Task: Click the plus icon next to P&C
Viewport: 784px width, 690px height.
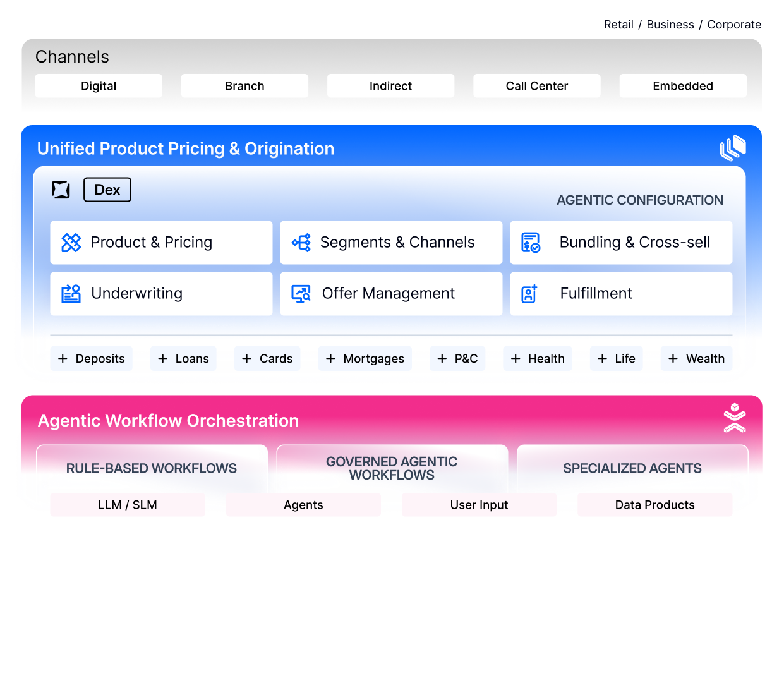Action: click(442, 359)
